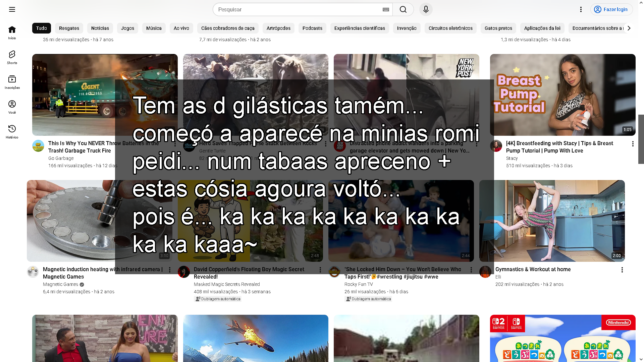This screenshot has height=362, width=644.
Task: Select the Ao vivo filter chip
Action: [x=181, y=28]
